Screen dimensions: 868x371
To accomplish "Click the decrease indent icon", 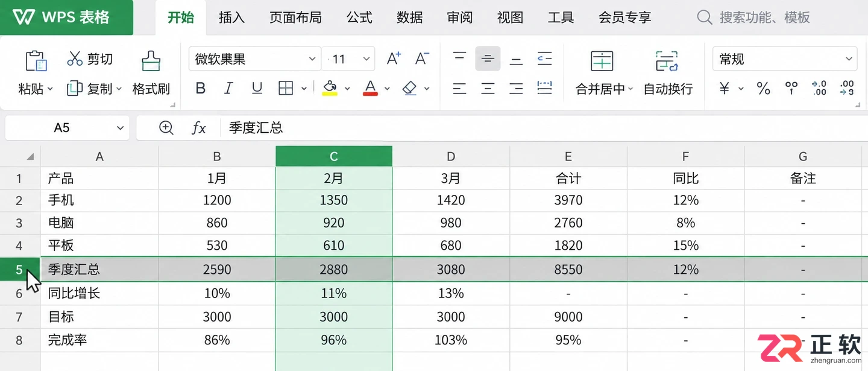I will 545,59.
